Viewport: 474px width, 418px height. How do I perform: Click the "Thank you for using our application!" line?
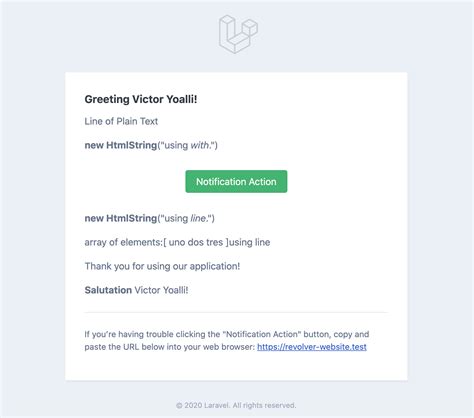coord(162,266)
